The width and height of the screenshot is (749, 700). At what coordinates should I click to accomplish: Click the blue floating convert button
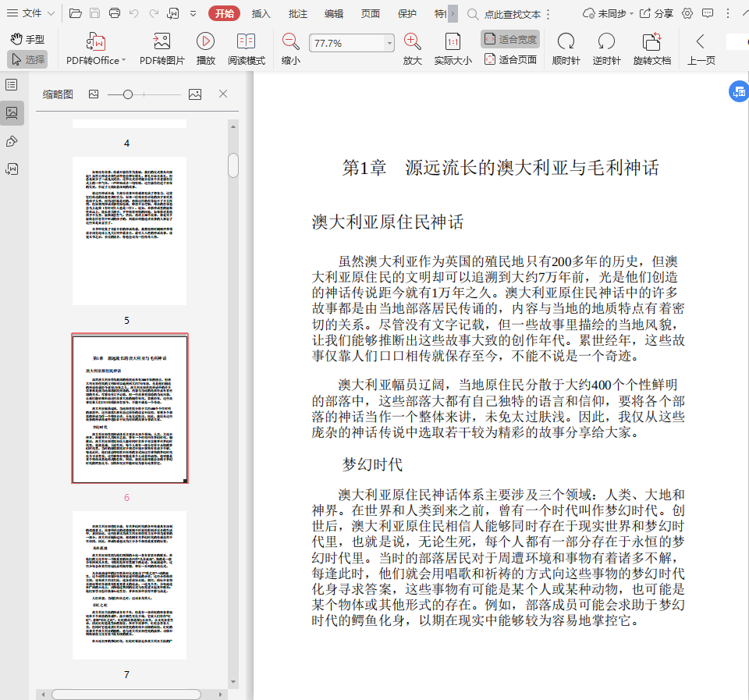coord(739,91)
